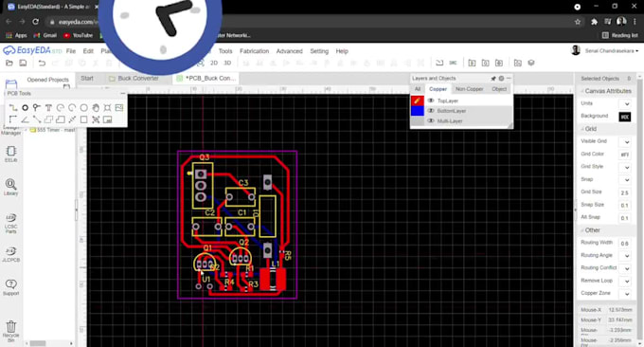
Task: Open Recycle Bin in left sidebar
Action: click(x=11, y=331)
